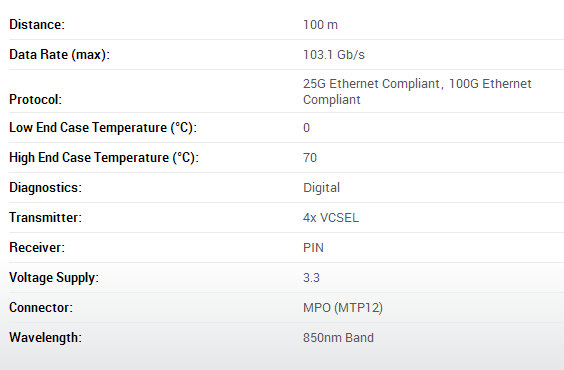This screenshot has height=370, width=564.
Task: Select the 103.1 Gb/s value
Action: 334,55
